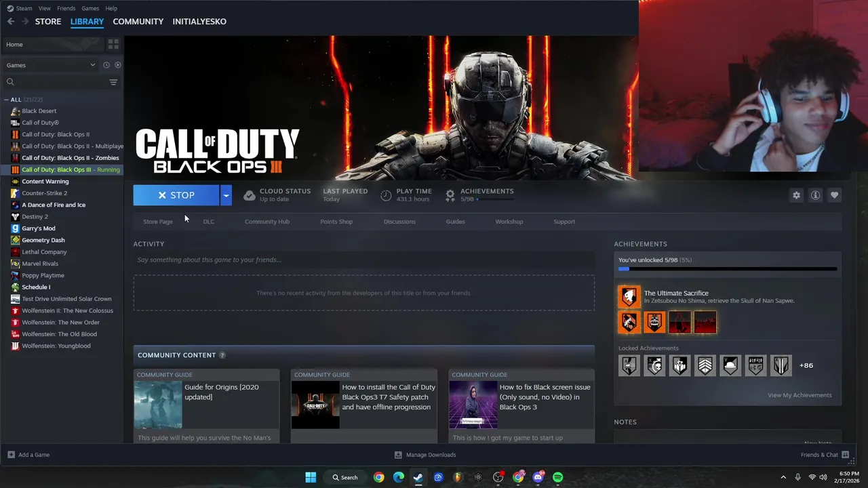Screen dimensions: 868x488
Task: Open the Windows Start menu
Action: tap(311, 477)
